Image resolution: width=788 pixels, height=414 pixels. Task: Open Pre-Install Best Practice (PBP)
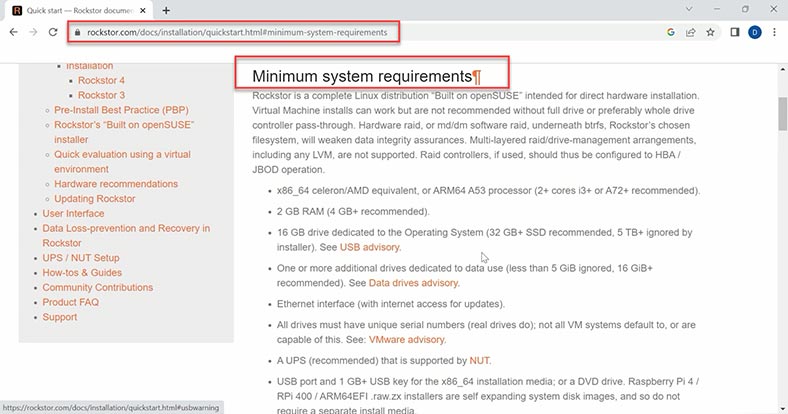(x=121, y=110)
